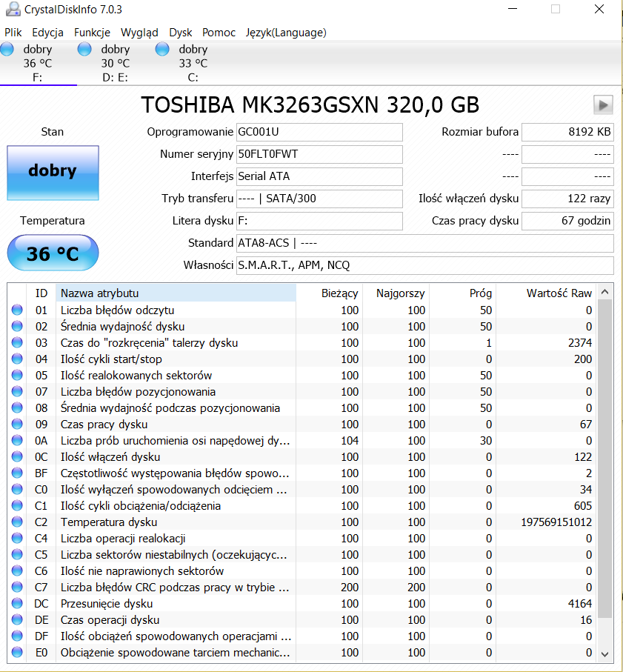
Task: Click the 'Próg' column header
Action: (x=463, y=293)
